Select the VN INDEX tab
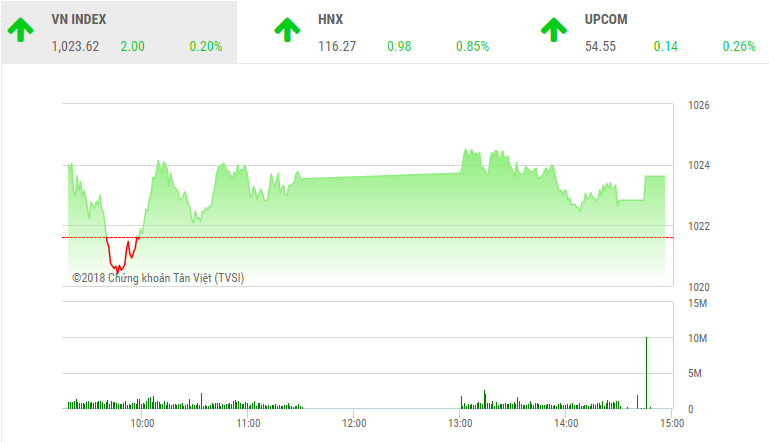769x443 pixels. click(79, 19)
